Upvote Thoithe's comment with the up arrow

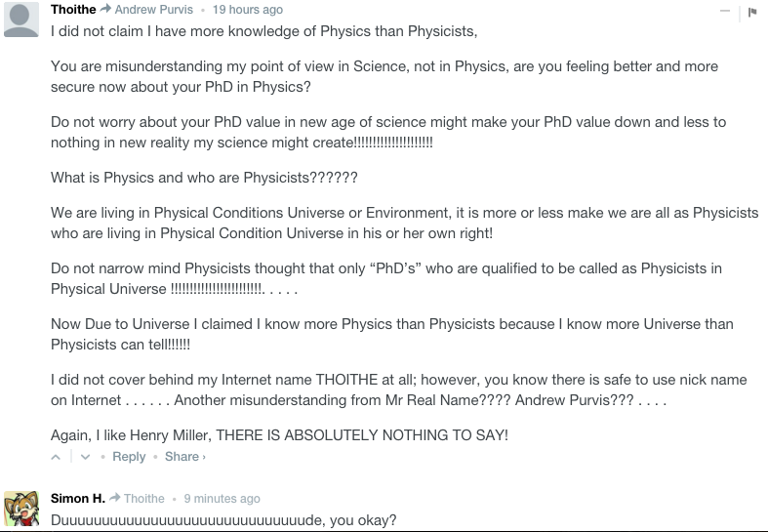[x=57, y=457]
